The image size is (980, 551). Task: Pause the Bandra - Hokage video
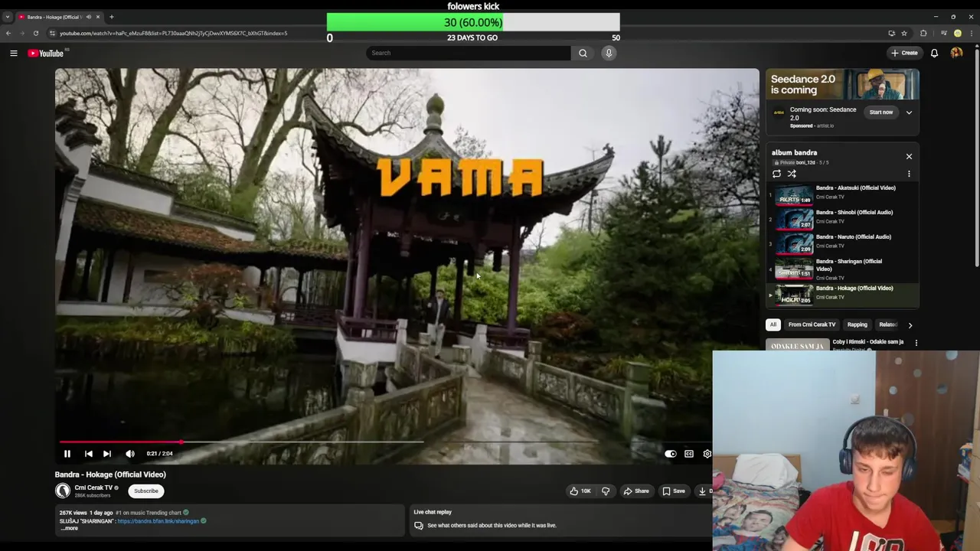(67, 454)
